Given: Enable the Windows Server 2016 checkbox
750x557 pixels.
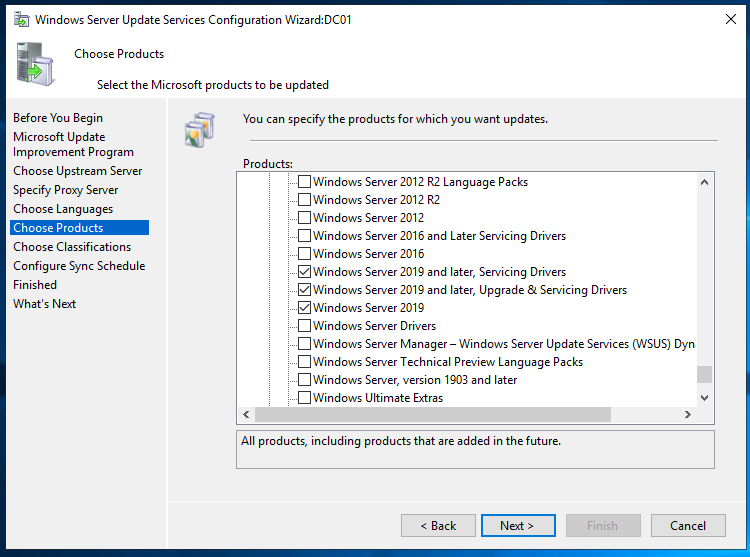Looking at the screenshot, I should tap(304, 253).
